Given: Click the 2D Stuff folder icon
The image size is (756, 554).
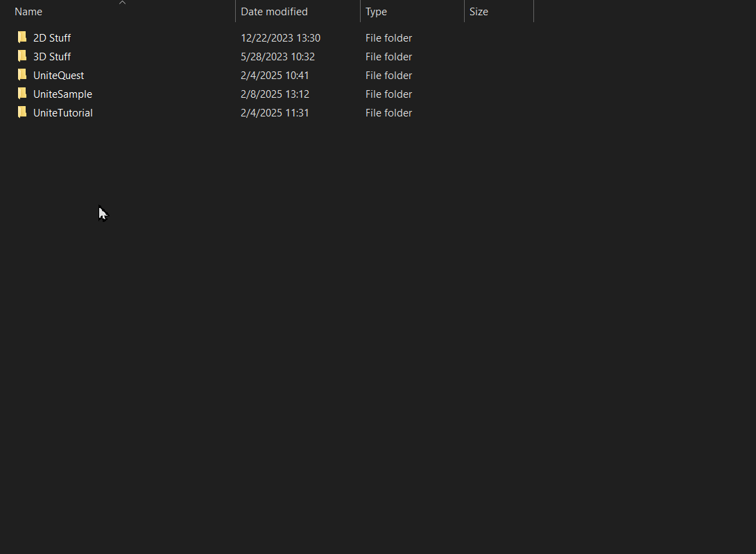Looking at the screenshot, I should (22, 37).
